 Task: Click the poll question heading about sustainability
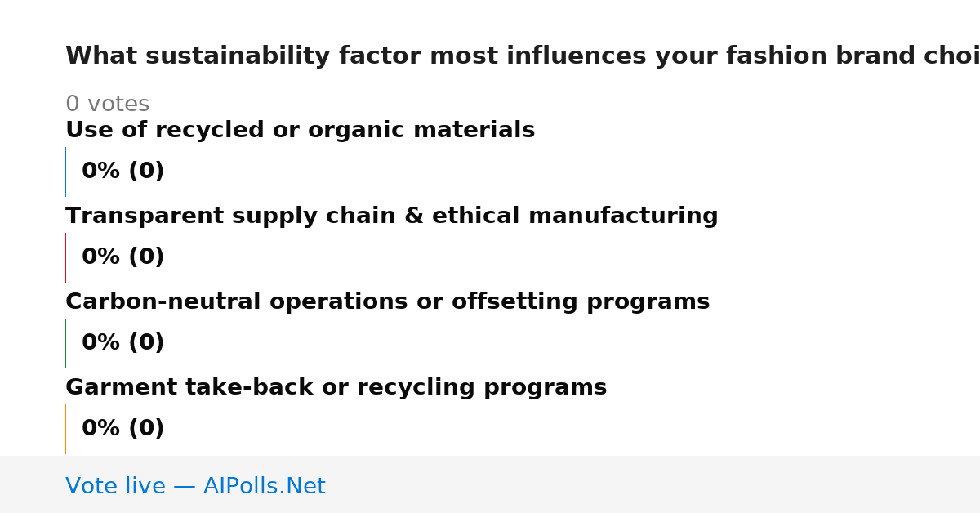click(523, 56)
